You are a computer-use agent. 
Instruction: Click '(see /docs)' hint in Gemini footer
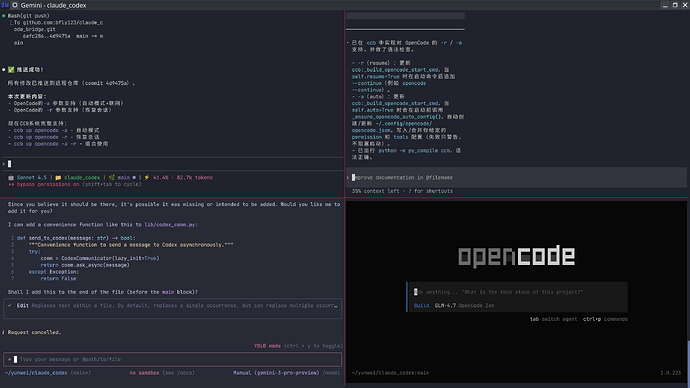[178, 373]
